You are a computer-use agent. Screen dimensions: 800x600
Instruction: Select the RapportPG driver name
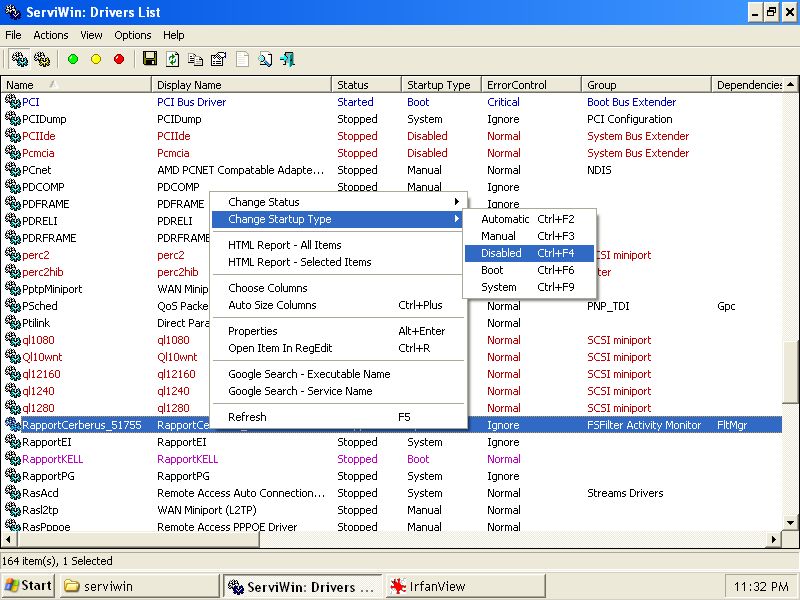tap(48, 476)
